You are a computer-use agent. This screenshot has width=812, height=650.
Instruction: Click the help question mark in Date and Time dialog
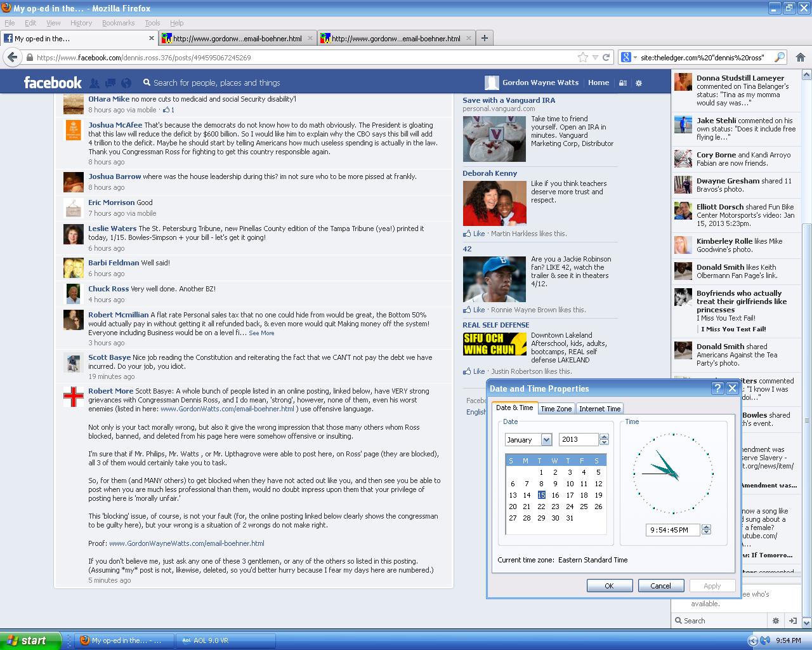[717, 388]
